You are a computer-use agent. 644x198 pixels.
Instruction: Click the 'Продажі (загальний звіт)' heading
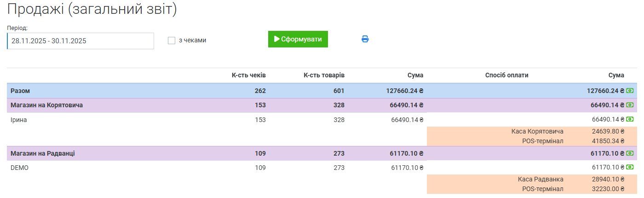[x=92, y=9]
